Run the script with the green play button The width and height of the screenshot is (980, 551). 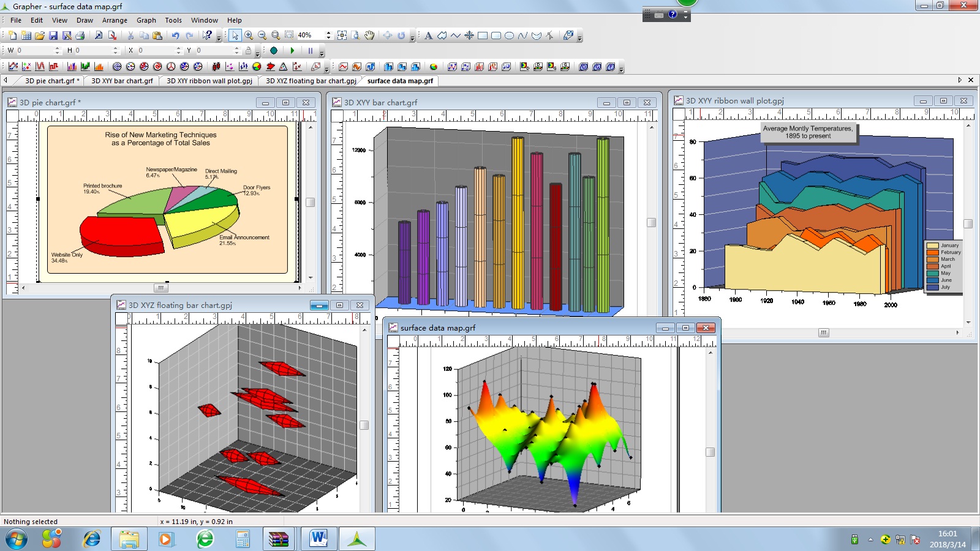point(292,50)
